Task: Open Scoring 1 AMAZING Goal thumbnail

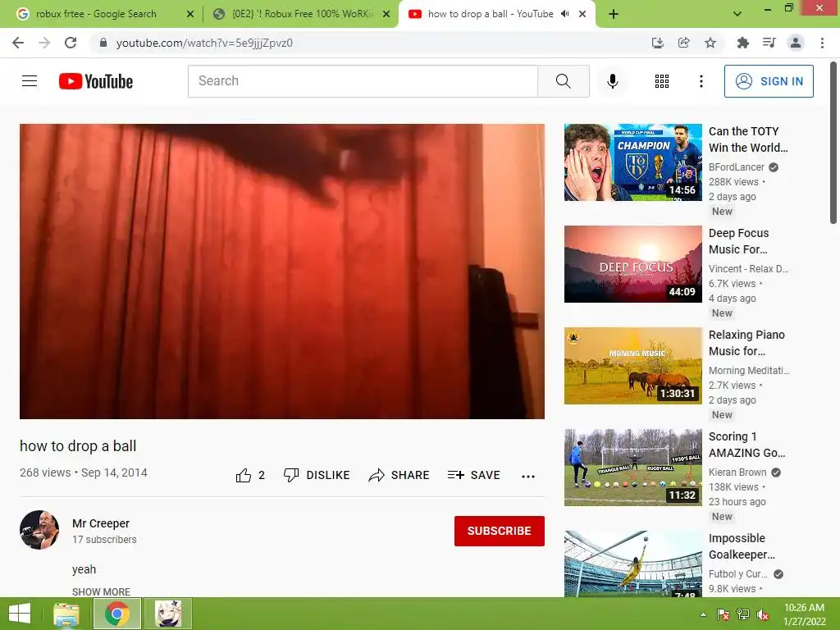Action: click(x=632, y=468)
